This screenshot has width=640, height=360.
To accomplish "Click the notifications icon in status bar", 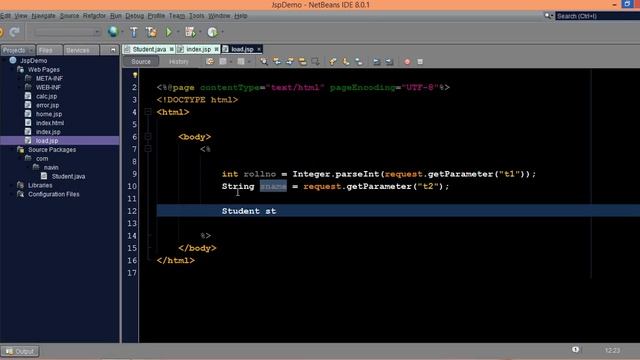I will (575, 349).
